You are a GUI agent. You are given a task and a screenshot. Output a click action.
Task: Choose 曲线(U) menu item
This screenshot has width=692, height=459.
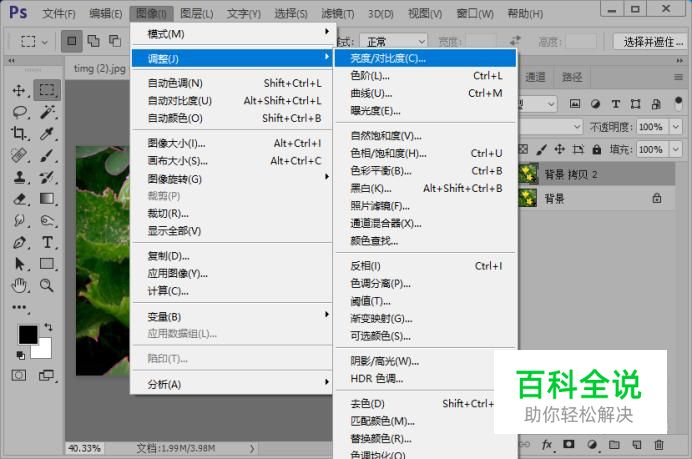tap(425, 93)
